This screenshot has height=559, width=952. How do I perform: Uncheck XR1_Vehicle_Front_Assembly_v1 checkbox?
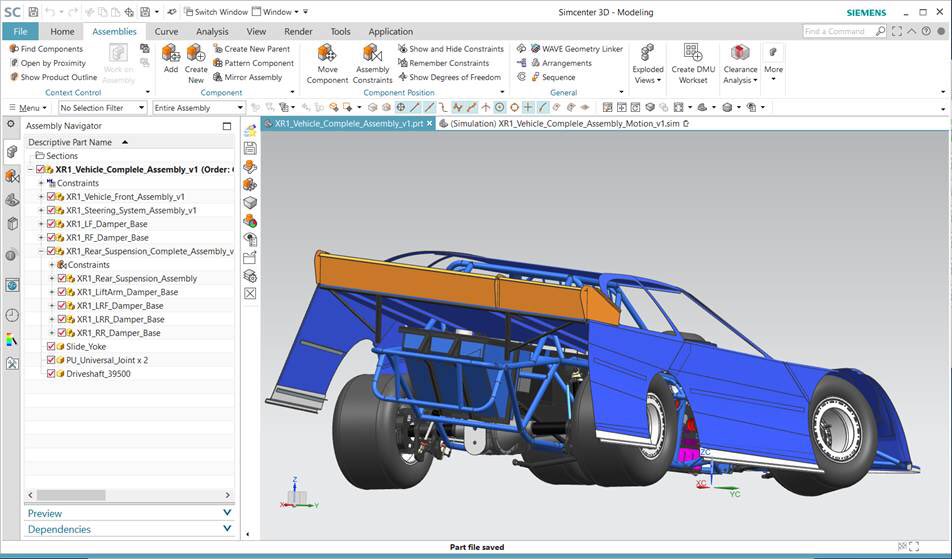51,197
